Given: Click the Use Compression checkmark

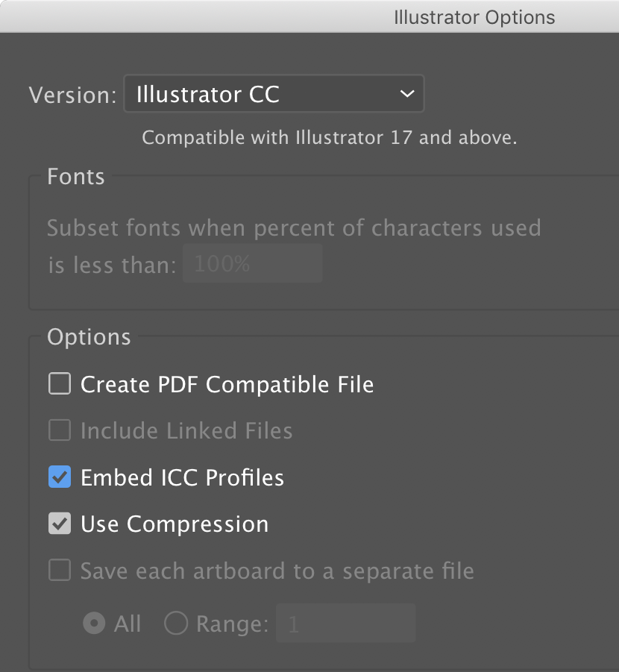Looking at the screenshot, I should pyautogui.click(x=59, y=523).
